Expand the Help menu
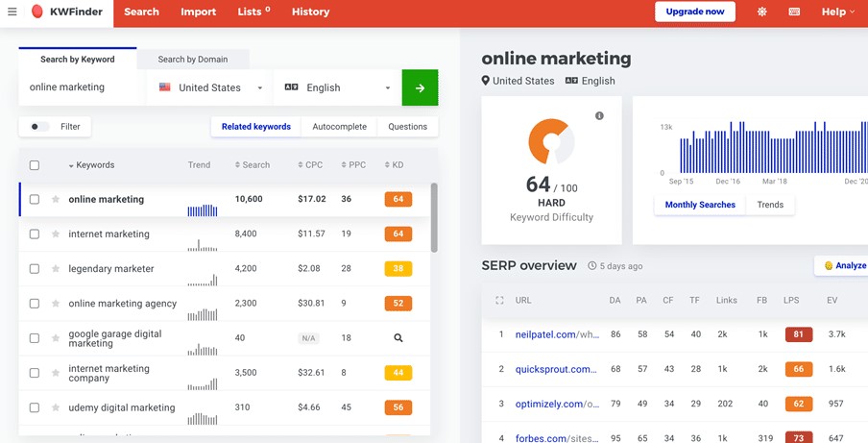The width and height of the screenshot is (868, 443). tap(838, 12)
